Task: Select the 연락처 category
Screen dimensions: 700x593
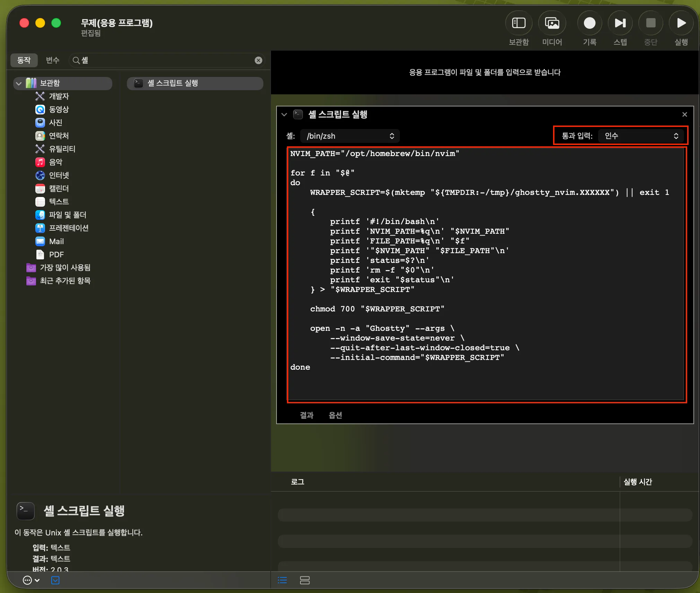Action: pos(52,136)
